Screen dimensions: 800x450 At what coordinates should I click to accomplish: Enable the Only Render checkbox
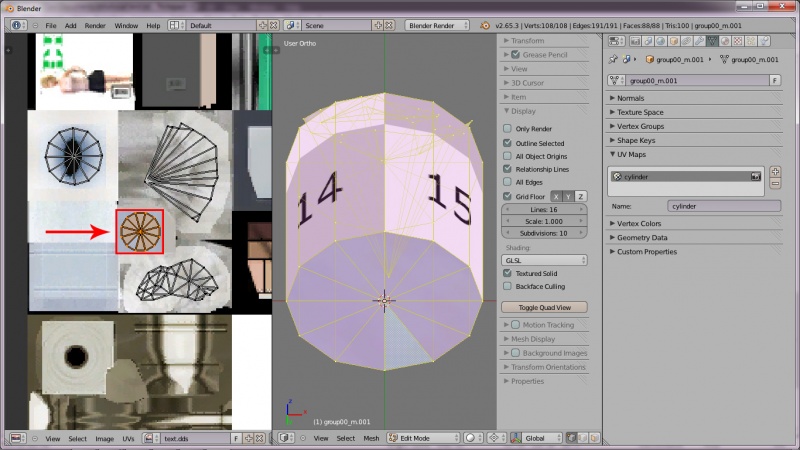pos(508,129)
